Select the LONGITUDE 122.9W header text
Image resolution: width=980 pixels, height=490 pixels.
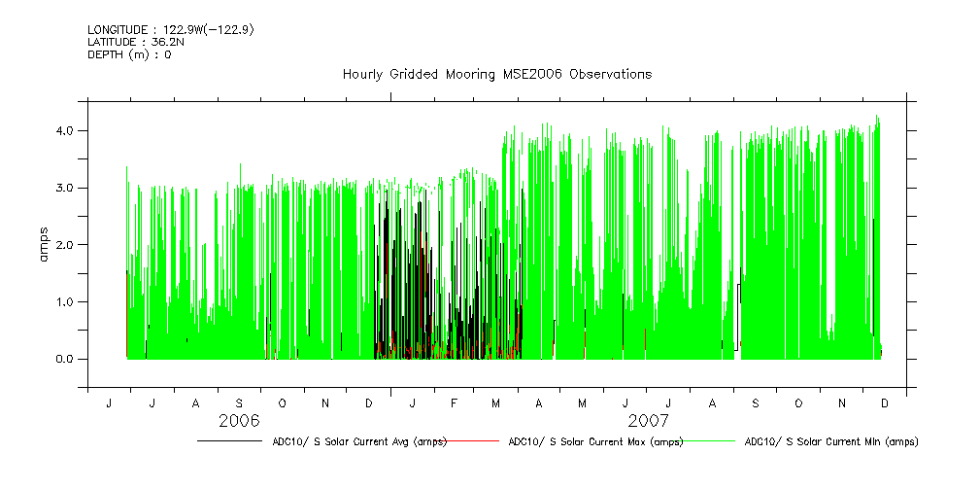(171, 30)
